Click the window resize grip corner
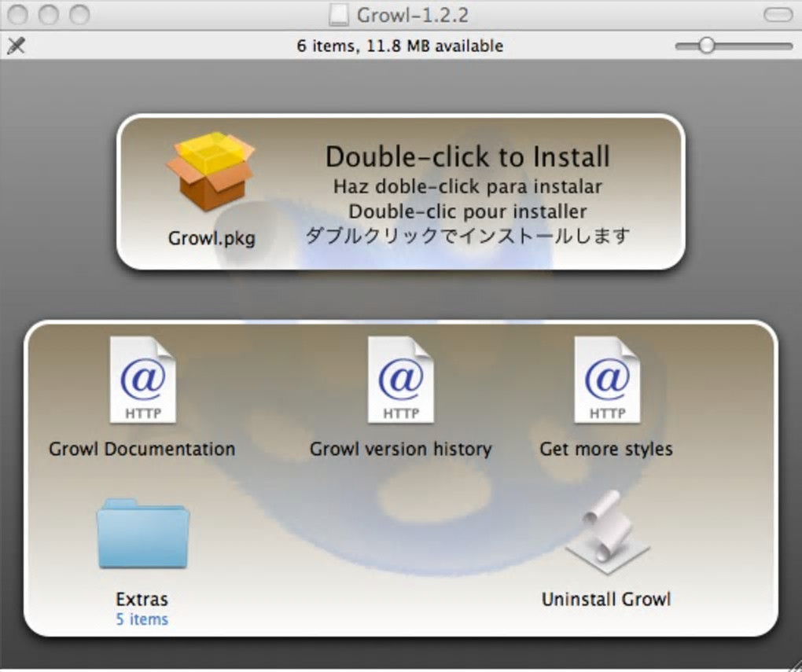Image resolution: width=802 pixels, height=672 pixels. (794, 664)
